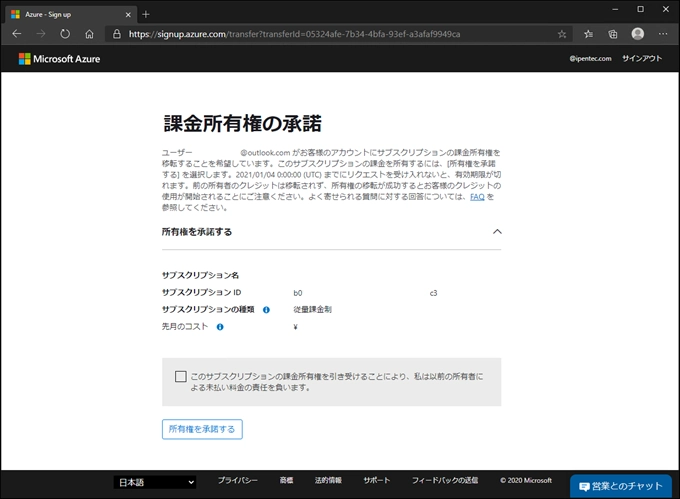Image resolution: width=680 pixels, height=499 pixels.
Task: Click the 所有権を承諾する section header
Action: click(x=331, y=232)
